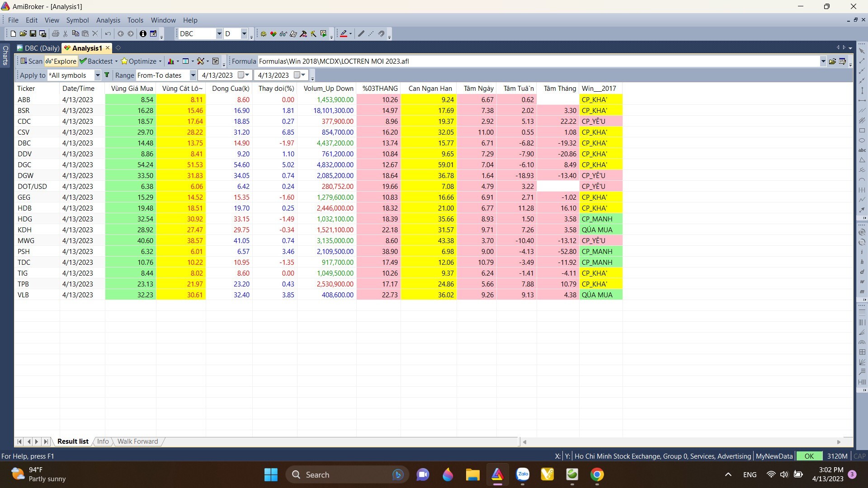This screenshot has height=488, width=868.
Task: Open the DBC symbol dropdown
Action: point(219,34)
